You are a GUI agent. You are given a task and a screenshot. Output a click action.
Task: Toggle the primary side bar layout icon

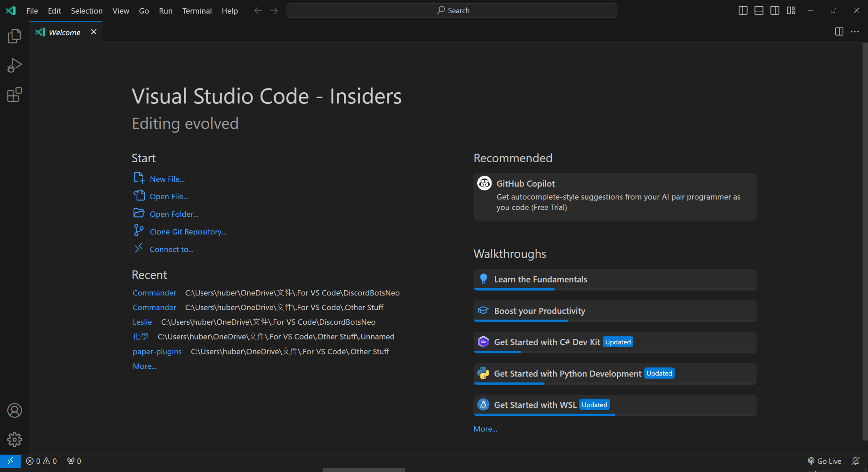(743, 10)
